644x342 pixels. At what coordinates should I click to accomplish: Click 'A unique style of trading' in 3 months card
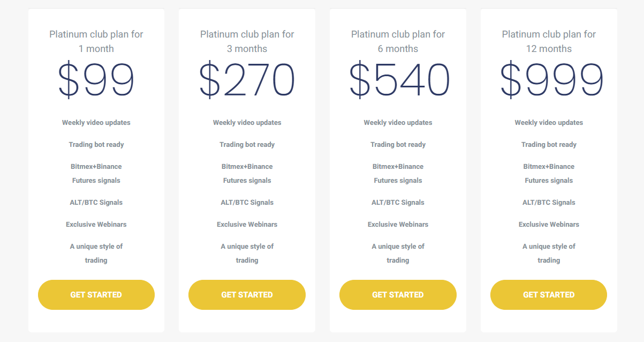[247, 253]
